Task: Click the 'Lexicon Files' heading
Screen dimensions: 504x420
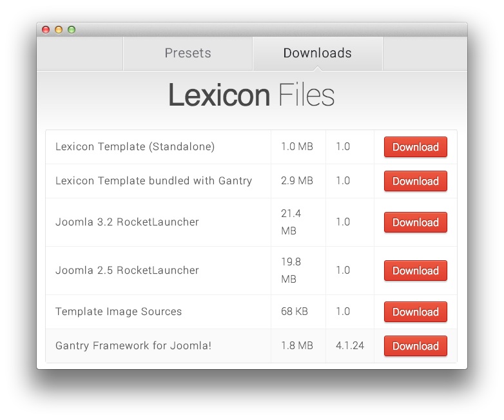Action: 251,95
